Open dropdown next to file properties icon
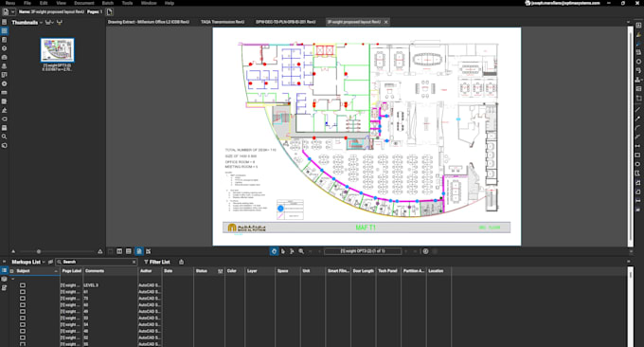The width and height of the screenshot is (644, 347). (x=12, y=12)
